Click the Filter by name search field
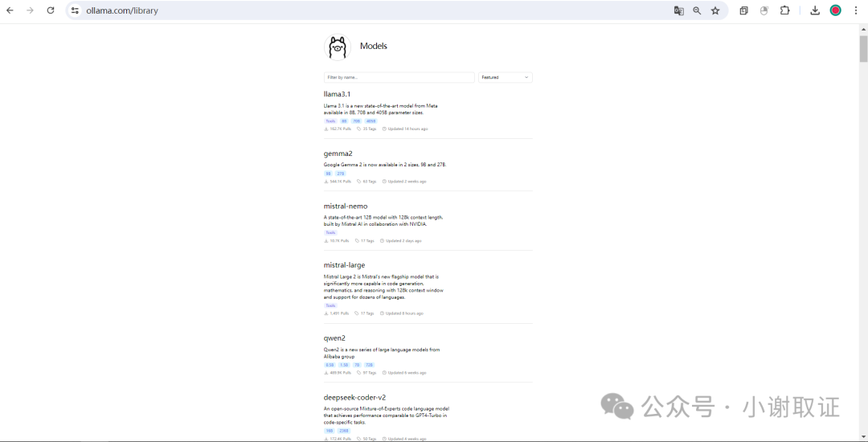This screenshot has width=868, height=442. pyautogui.click(x=399, y=77)
